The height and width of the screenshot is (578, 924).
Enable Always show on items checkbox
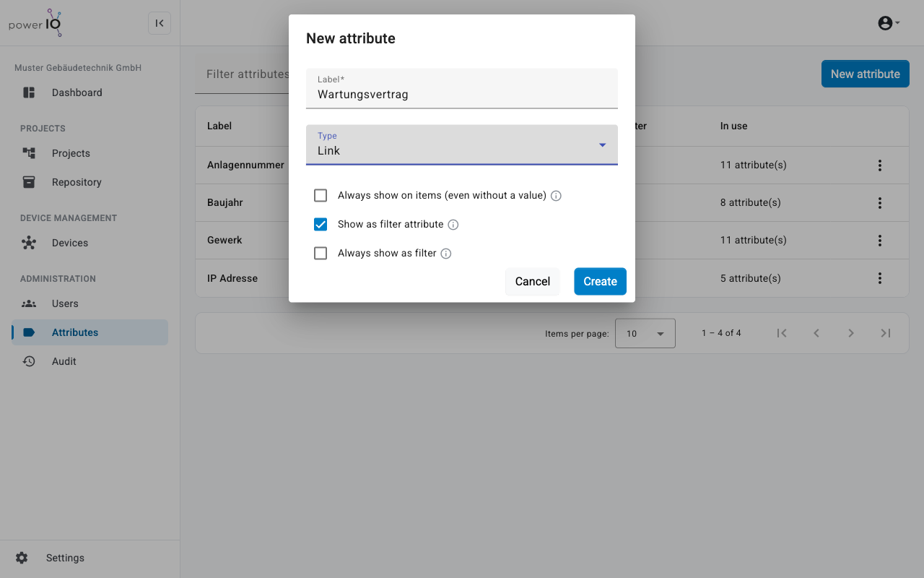(x=321, y=195)
